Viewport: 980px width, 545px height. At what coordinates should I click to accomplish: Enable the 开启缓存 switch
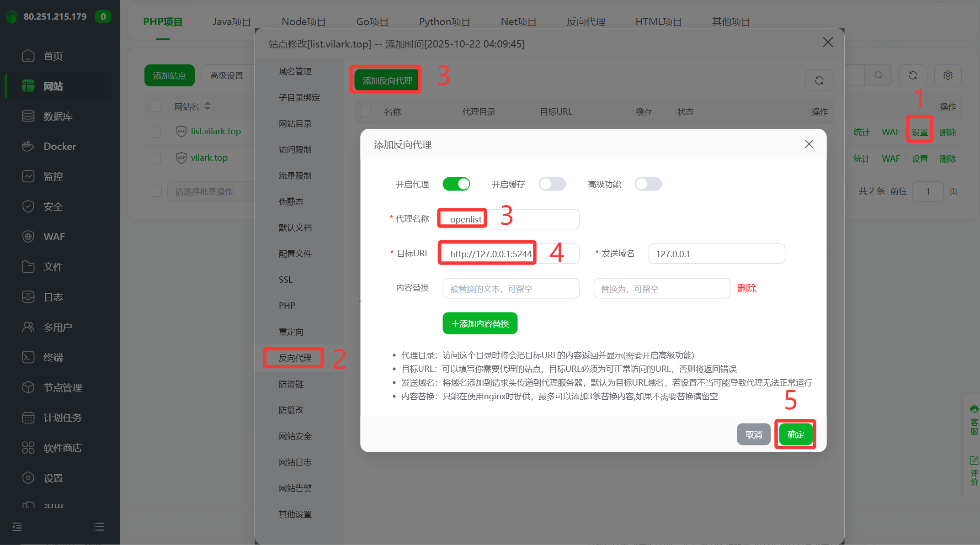click(552, 184)
